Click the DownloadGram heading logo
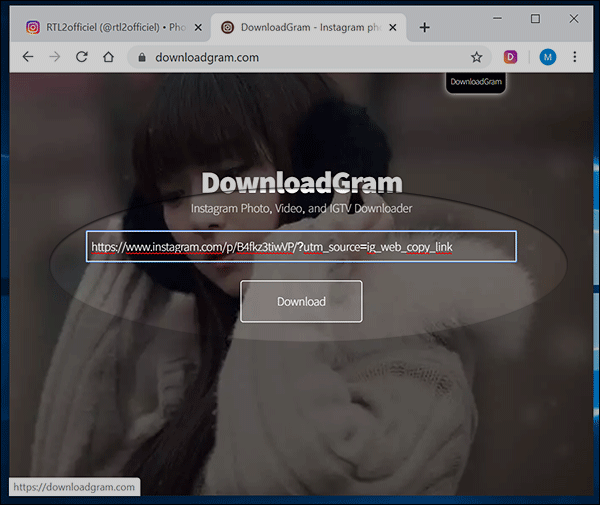 [301, 183]
